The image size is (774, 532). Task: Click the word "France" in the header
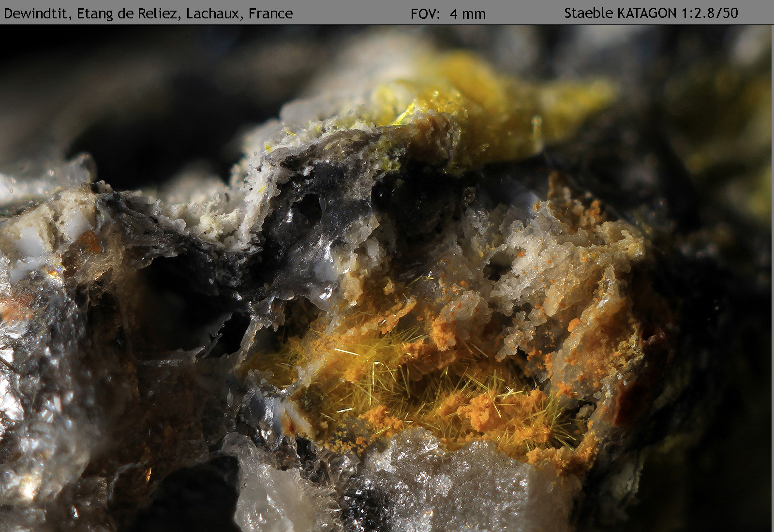[270, 14]
